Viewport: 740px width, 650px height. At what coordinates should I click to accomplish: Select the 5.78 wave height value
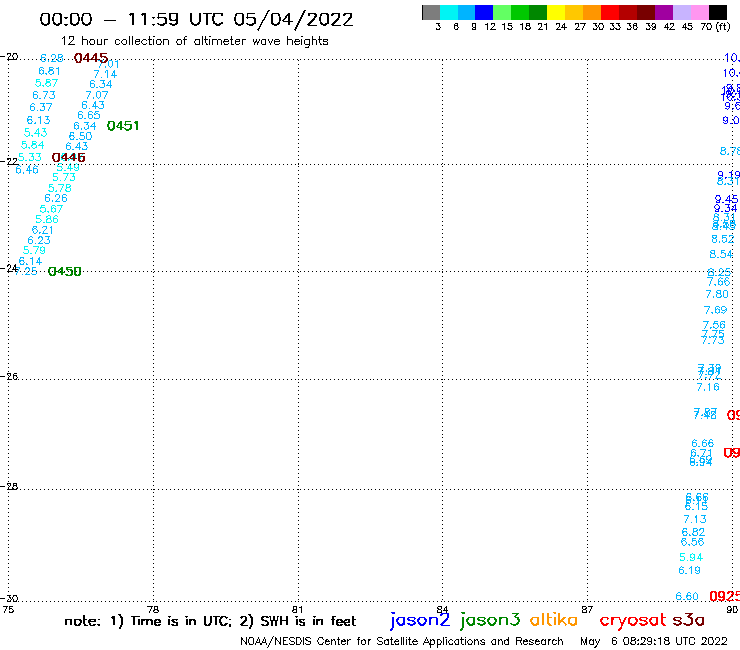[60, 188]
